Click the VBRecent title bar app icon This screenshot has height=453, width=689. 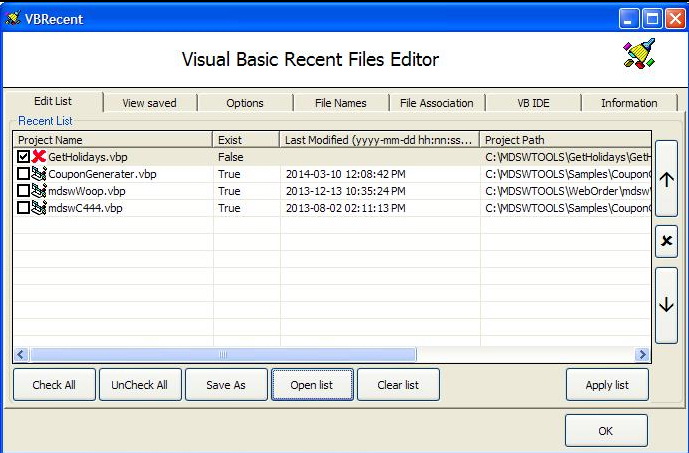[13, 18]
